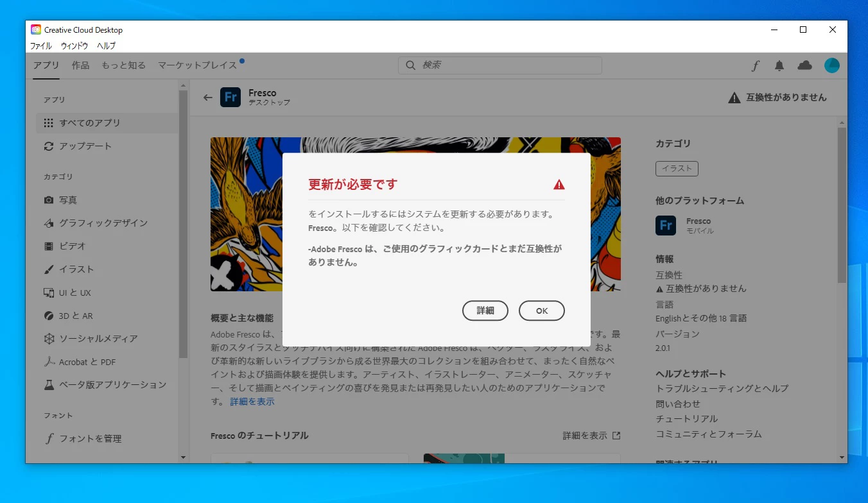The height and width of the screenshot is (503, 868).
Task: Focus the 検索 search field
Action: point(500,65)
